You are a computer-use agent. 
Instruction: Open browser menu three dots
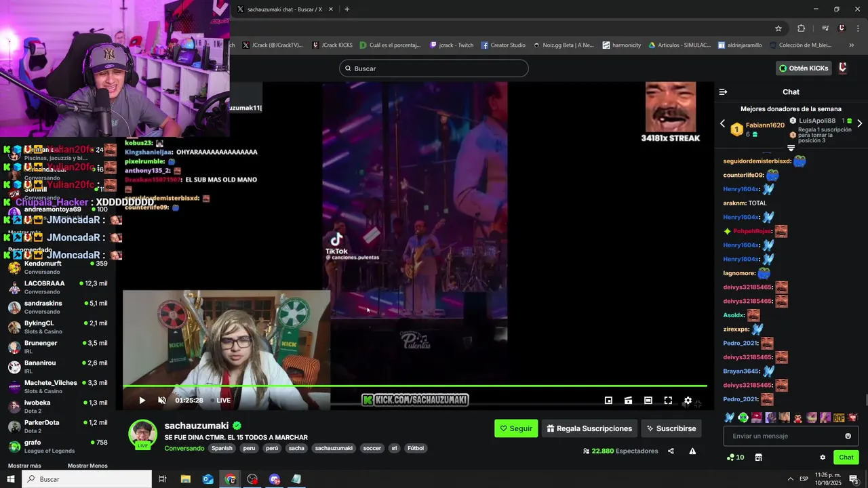coord(859,28)
